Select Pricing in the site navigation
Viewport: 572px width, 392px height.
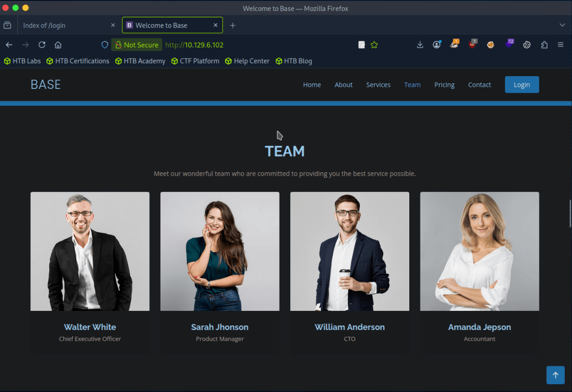point(444,85)
